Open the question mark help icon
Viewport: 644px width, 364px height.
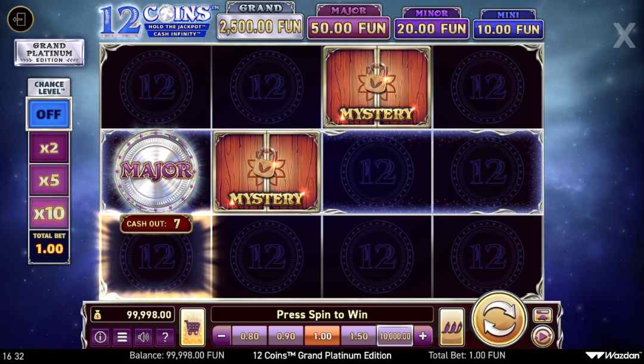tap(165, 337)
